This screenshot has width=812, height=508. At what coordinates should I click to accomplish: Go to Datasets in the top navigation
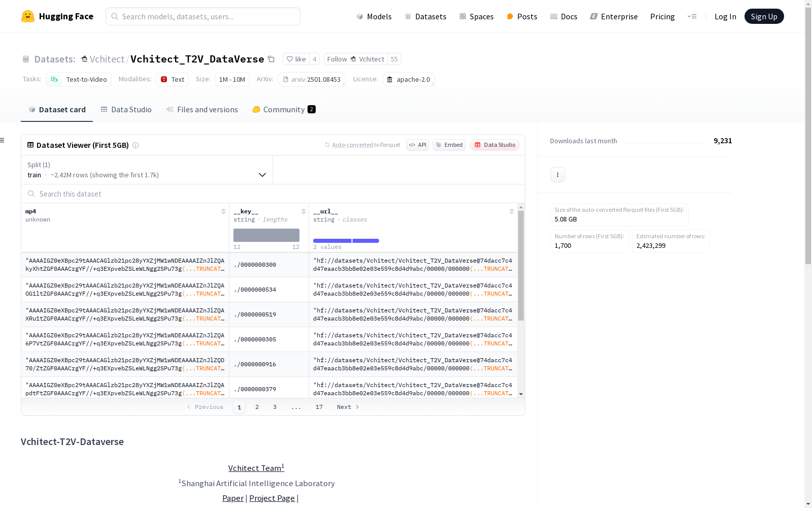click(x=425, y=16)
